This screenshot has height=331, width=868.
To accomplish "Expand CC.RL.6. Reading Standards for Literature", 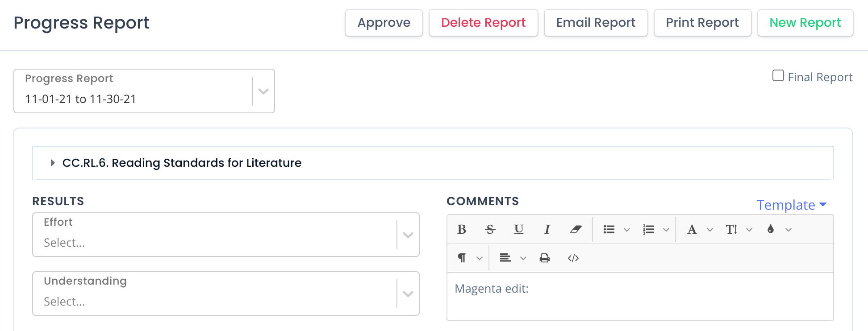I will pos(182,163).
